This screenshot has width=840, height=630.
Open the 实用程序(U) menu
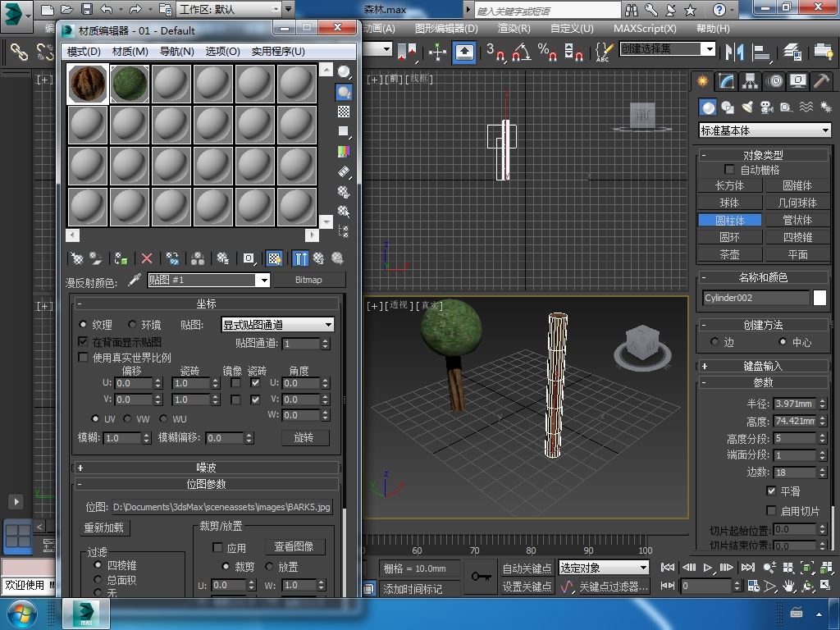(278, 52)
